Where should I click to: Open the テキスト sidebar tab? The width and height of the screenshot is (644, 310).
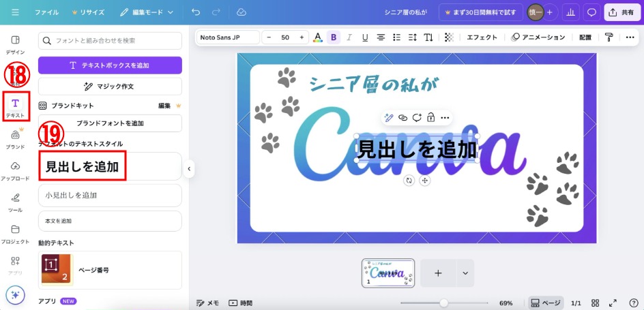15,107
